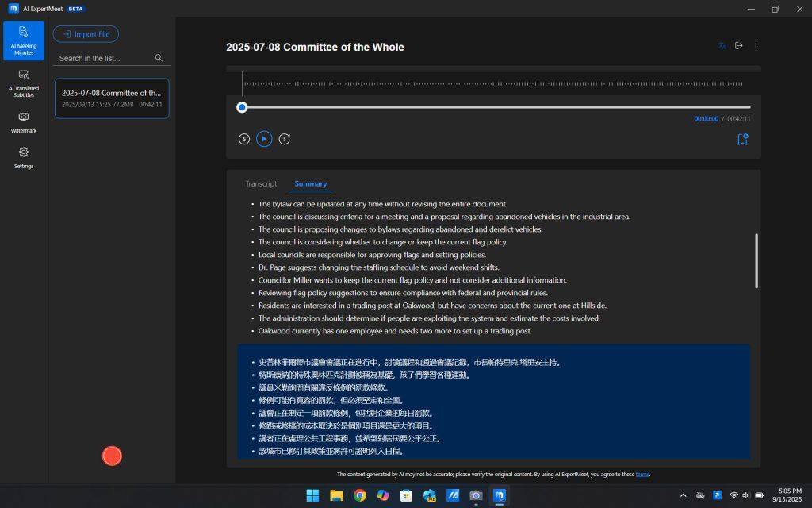The height and width of the screenshot is (508, 812).
Task: Play the meeting audio
Action: pos(264,139)
